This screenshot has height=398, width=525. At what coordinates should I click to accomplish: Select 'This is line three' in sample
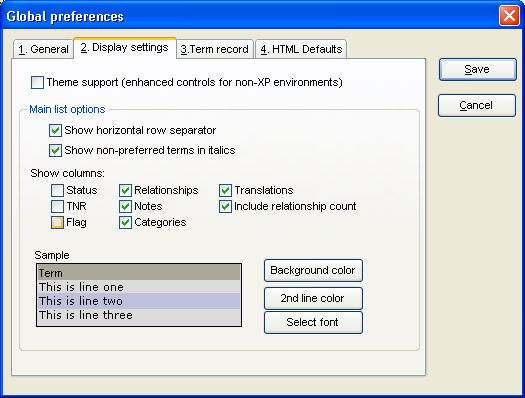click(139, 315)
